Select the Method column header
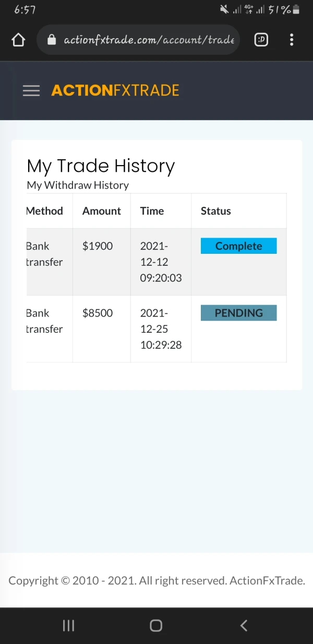Viewport: 313px width, 644px height. pos(45,211)
